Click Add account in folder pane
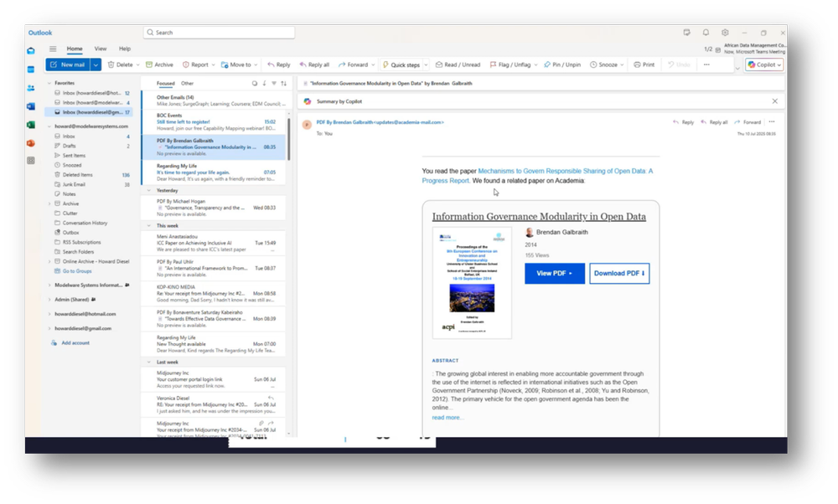Screen dimensions: 838x504 75,342
